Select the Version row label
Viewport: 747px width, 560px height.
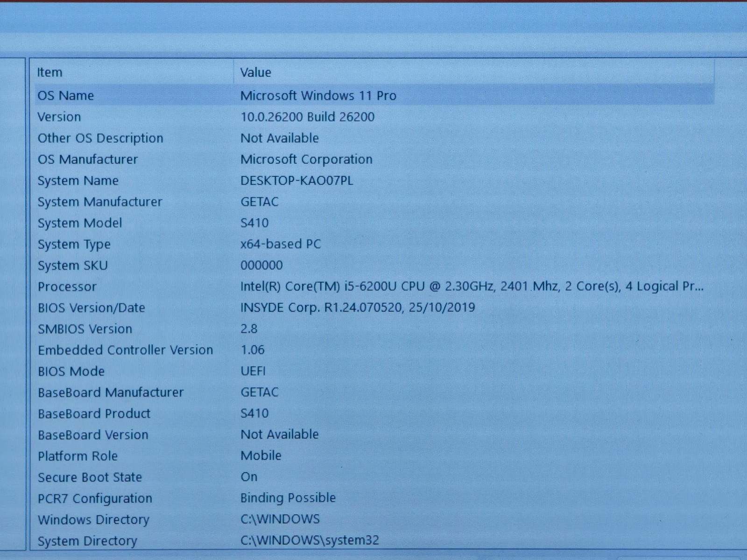coord(59,117)
